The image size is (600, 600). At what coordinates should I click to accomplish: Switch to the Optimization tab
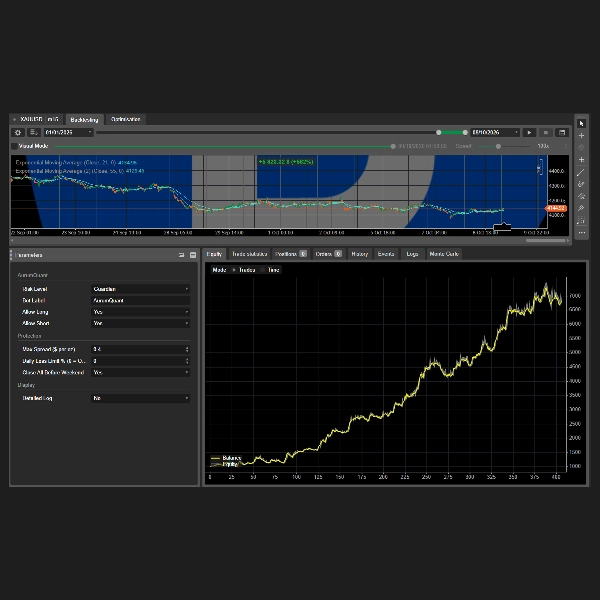[x=126, y=119]
